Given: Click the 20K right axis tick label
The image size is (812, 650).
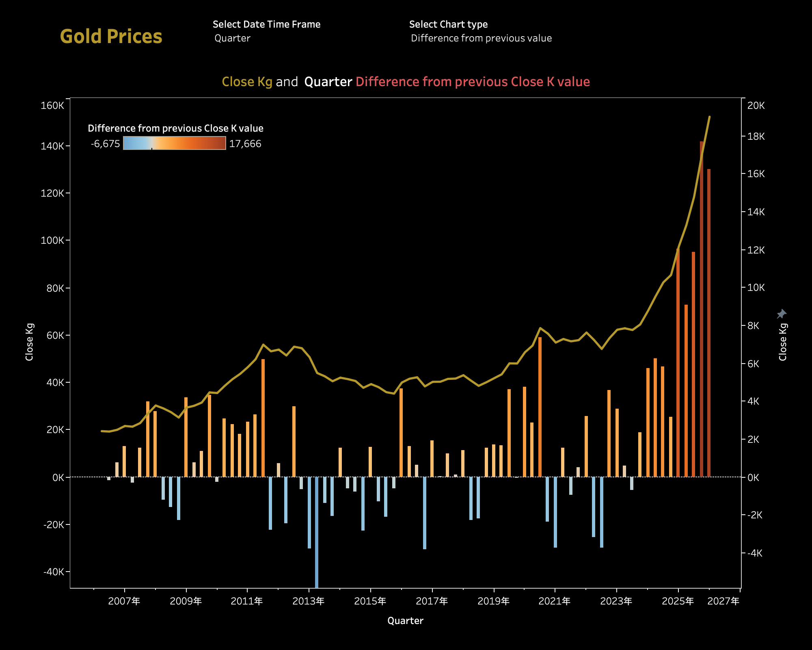Looking at the screenshot, I should point(756,106).
